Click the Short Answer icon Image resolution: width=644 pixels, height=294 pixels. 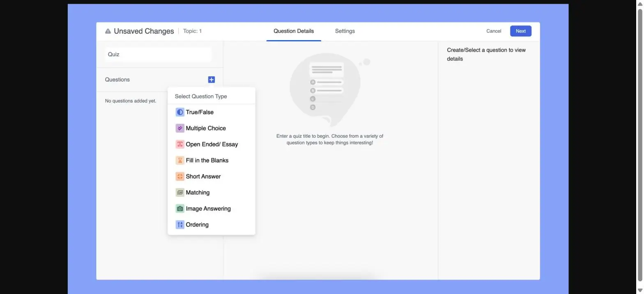coord(180,176)
